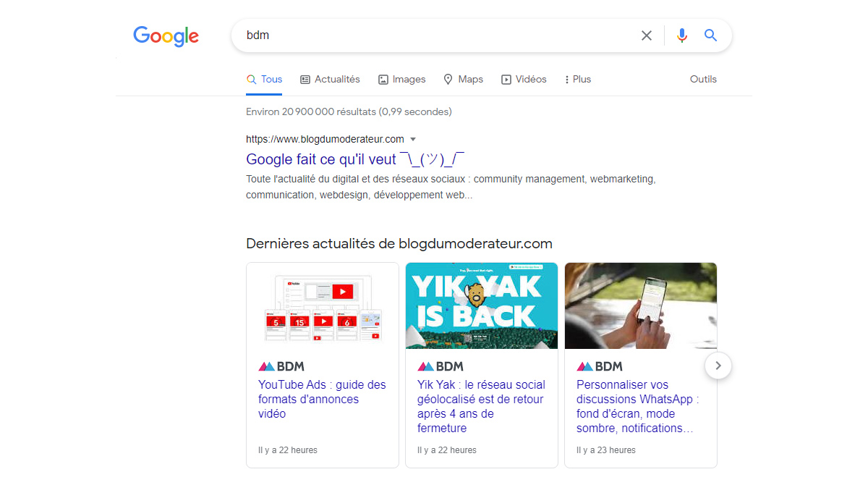The image size is (868, 485).
Task: Clear the search box with X icon
Action: [647, 35]
